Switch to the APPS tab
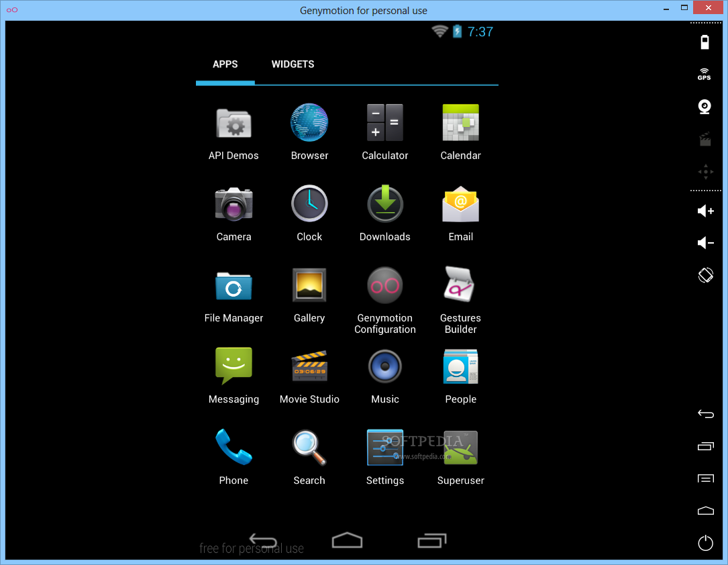The height and width of the screenshot is (565, 728). point(225,64)
